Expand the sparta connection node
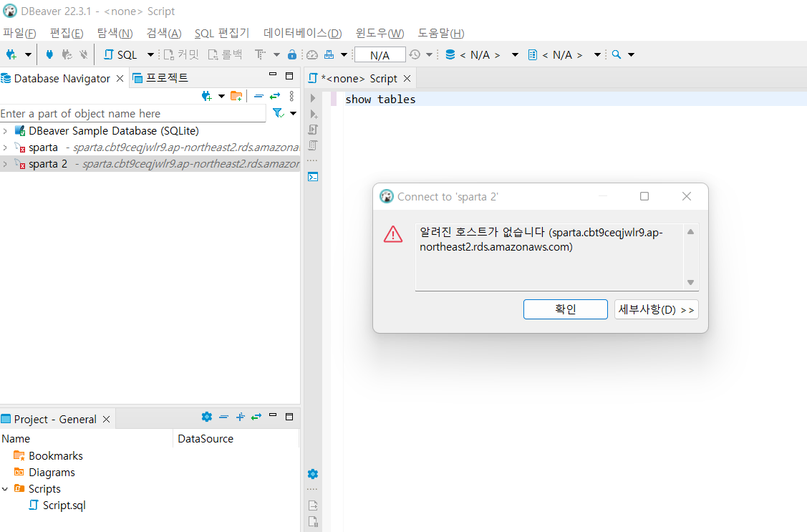This screenshot has height=532, width=807. pos(5,147)
